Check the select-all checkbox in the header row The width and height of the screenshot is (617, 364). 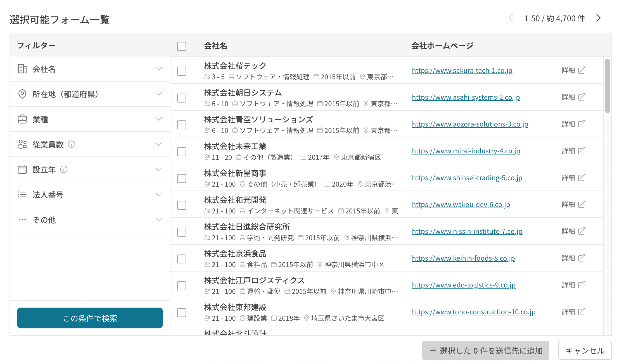181,47
